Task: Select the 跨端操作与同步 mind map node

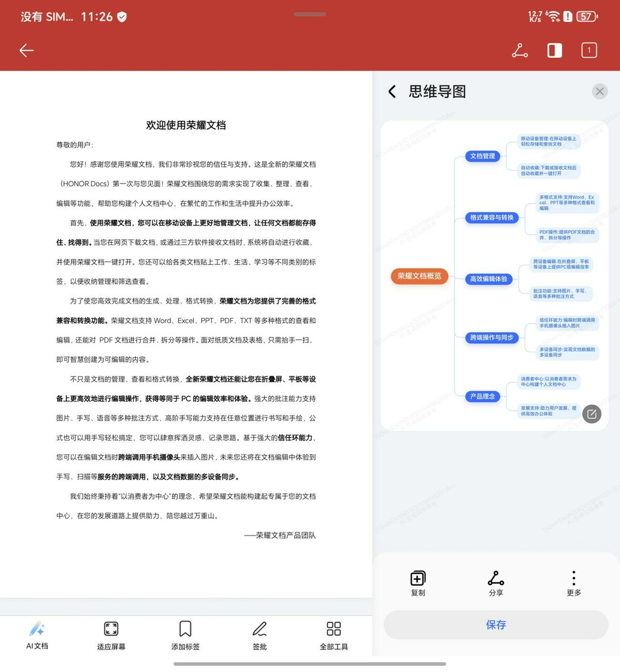Action: tap(492, 338)
